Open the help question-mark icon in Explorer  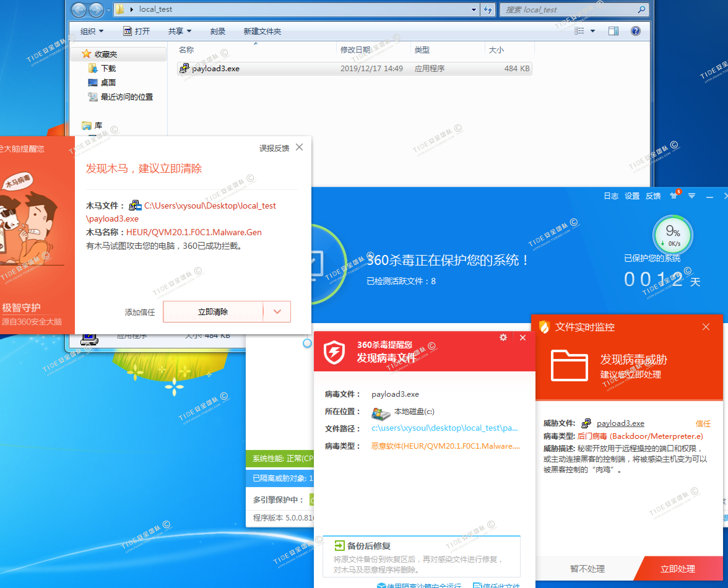(635, 31)
